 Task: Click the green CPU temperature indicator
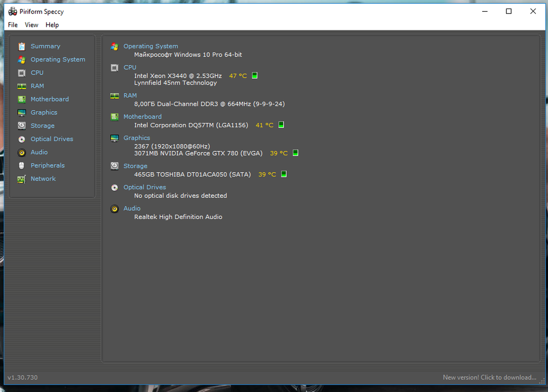click(x=255, y=75)
